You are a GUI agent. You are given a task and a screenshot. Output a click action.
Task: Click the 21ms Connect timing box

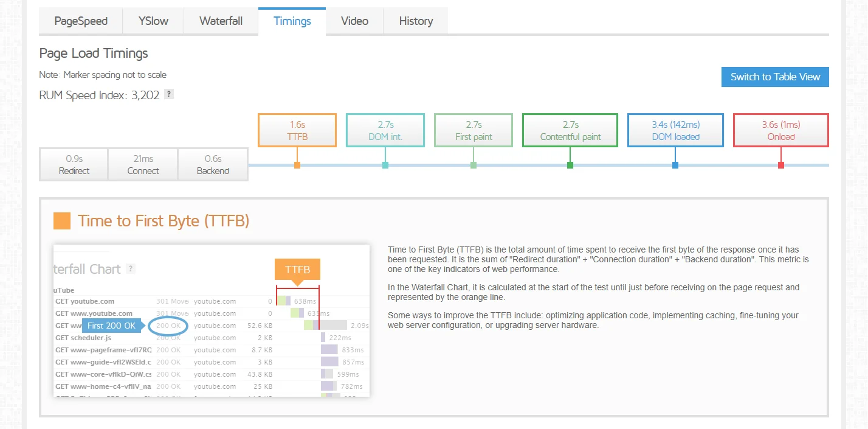(143, 164)
